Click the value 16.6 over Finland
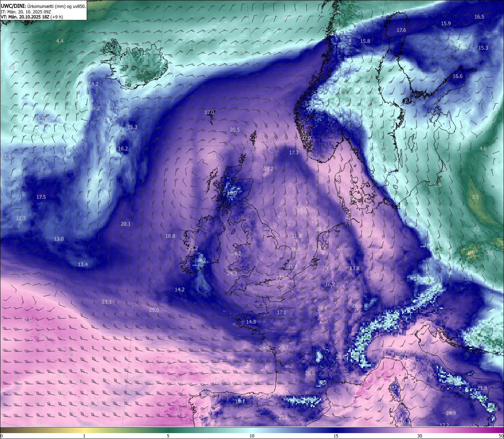This screenshot has width=504, height=439. coord(458,76)
